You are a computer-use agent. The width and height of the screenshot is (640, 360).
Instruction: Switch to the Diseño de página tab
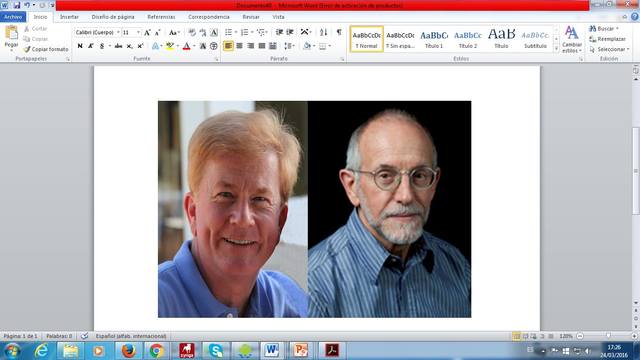113,17
